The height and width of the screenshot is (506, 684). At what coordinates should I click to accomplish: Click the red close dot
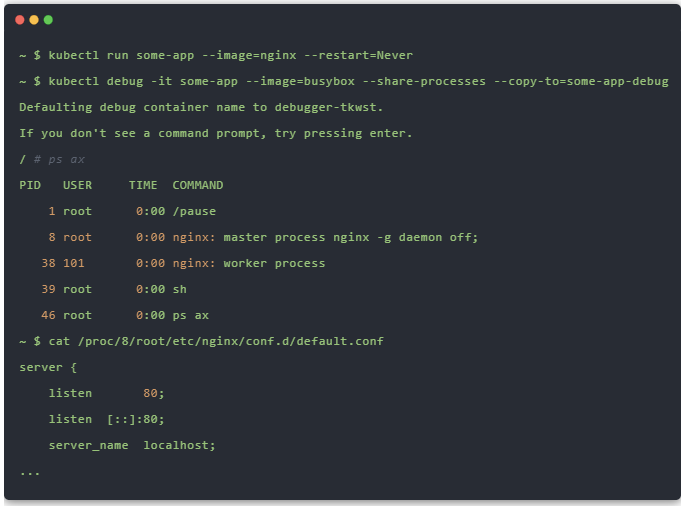[20, 20]
